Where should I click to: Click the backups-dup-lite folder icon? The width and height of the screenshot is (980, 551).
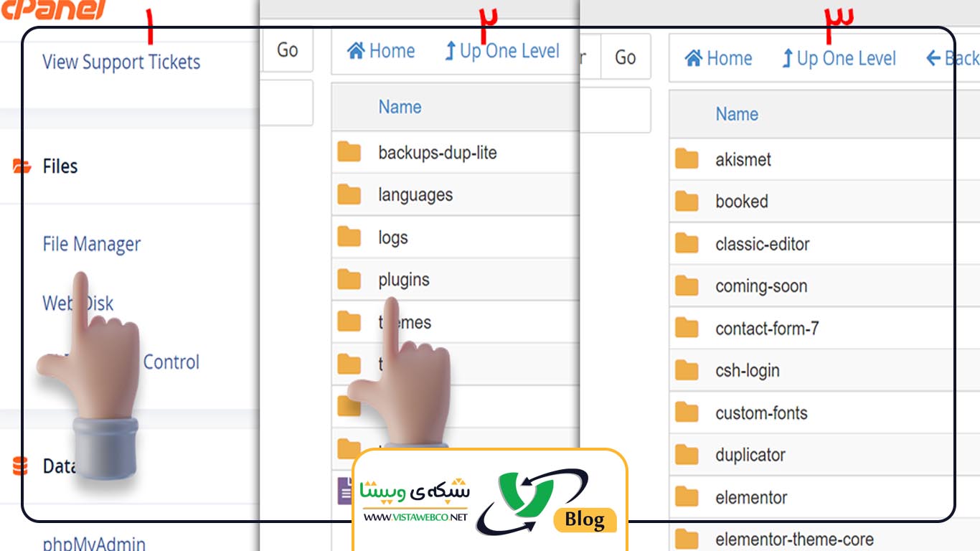tap(349, 152)
